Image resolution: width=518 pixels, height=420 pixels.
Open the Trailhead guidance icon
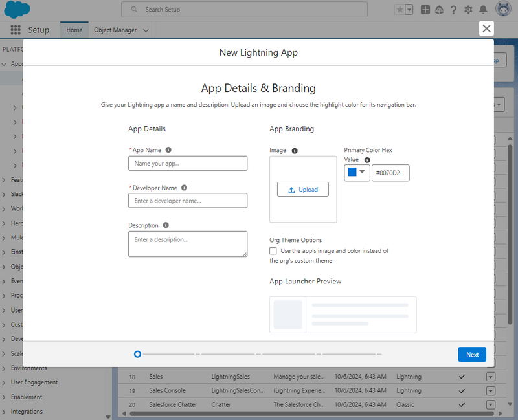point(440,10)
